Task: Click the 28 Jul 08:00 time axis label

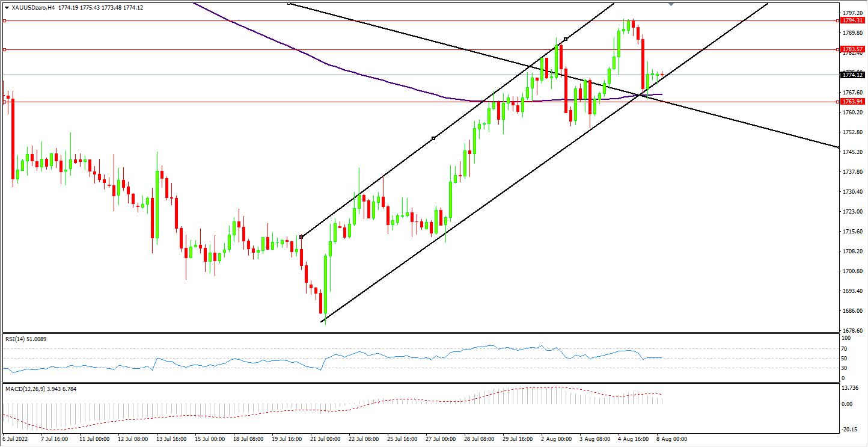Action: 479,439
